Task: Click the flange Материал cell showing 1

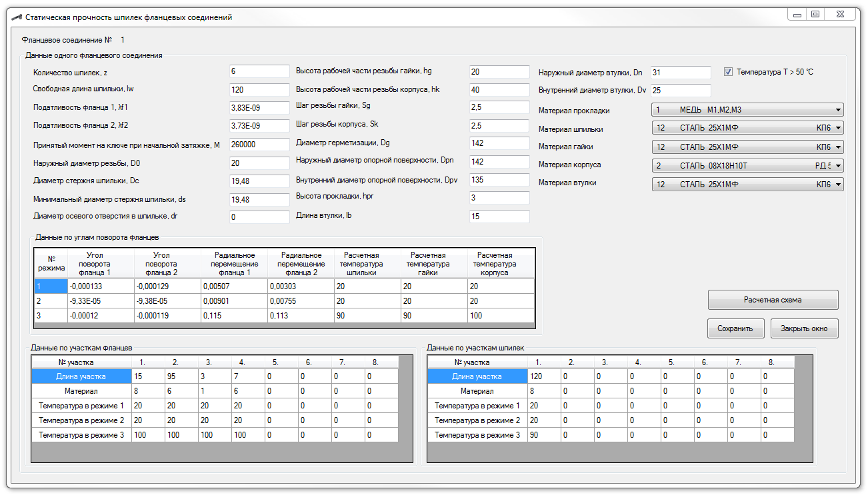Action: pos(215,391)
